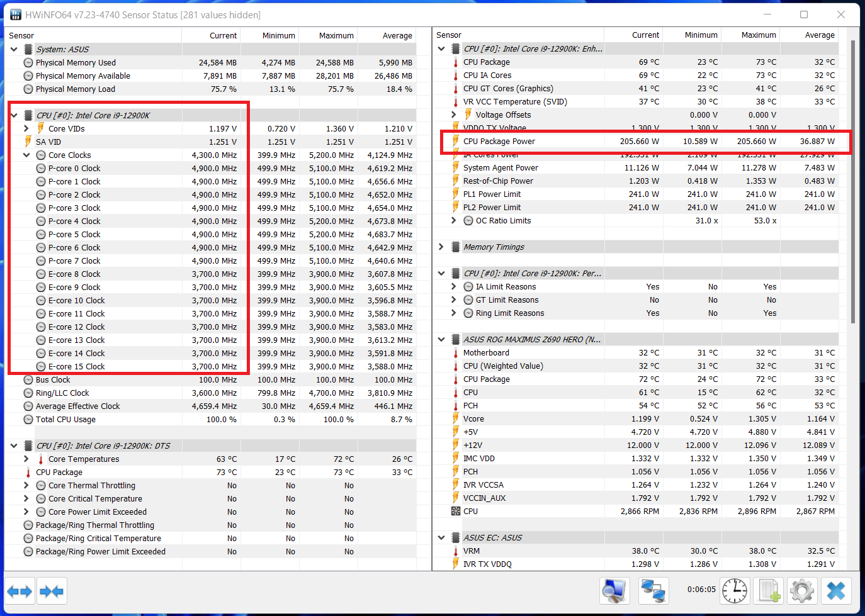Start logging with the sheet-plus icon
The height and width of the screenshot is (616, 865).
tap(769, 591)
